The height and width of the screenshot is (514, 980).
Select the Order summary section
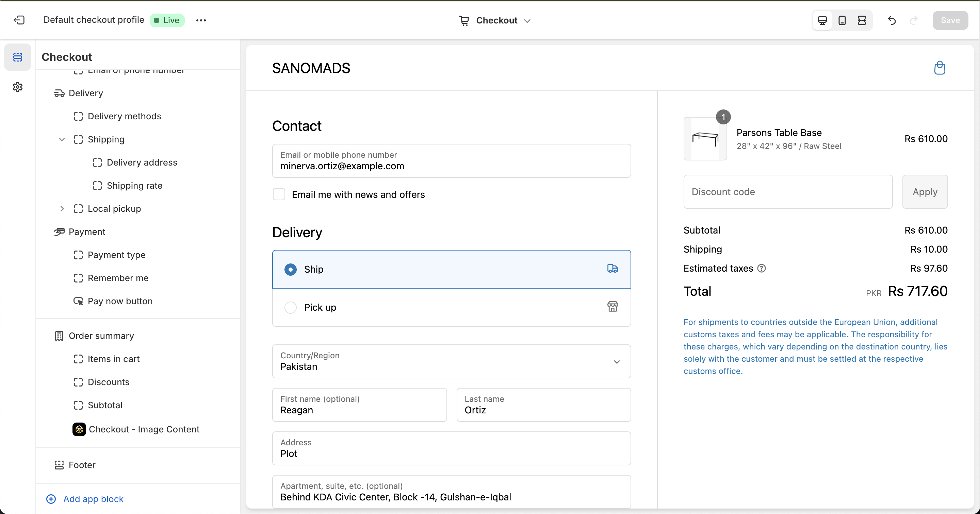click(101, 336)
